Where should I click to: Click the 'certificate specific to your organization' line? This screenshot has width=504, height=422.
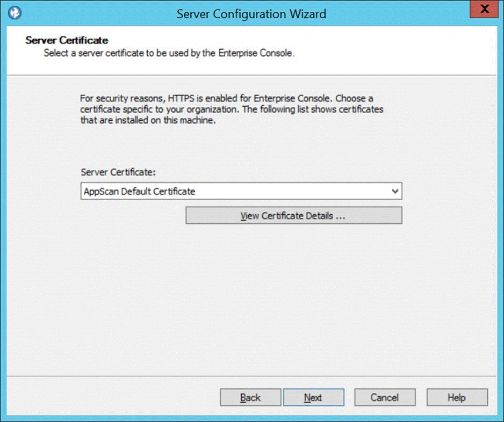pos(232,110)
